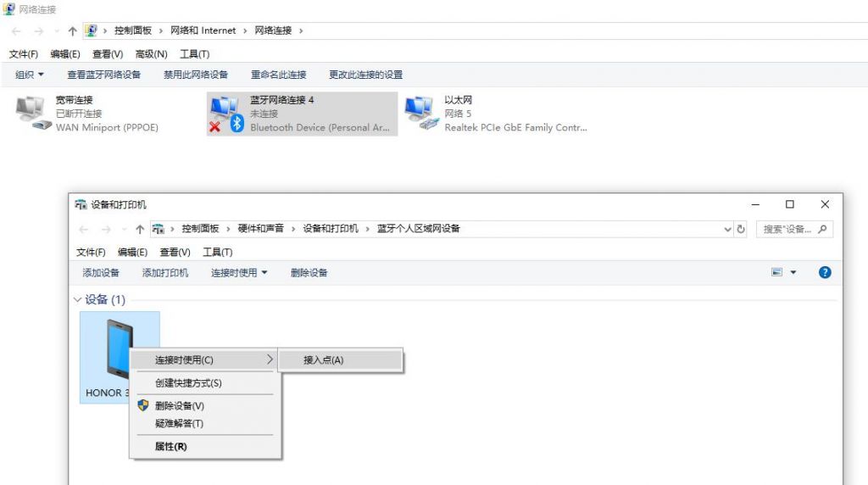Screen dimensions: 868x485
Task: Open recent locations dropdown in 设备和打印机 navigation
Action: 124,229
